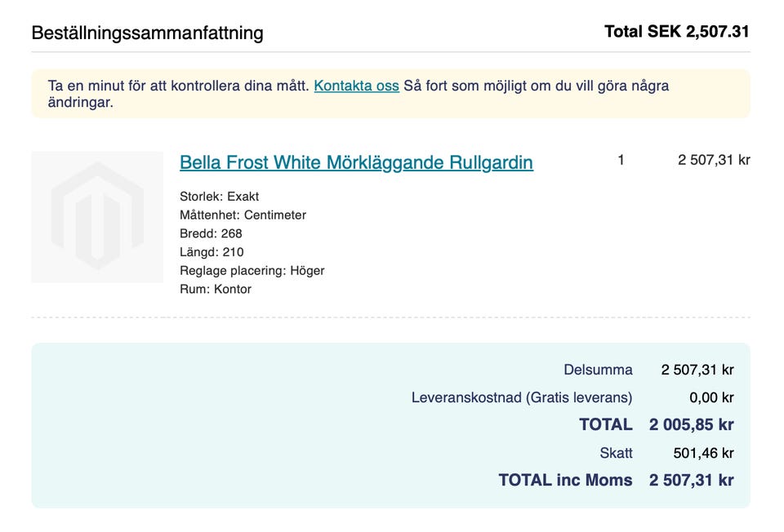
Task: Click Leveranskostnad (Gratis leverans) label
Action: [522, 397]
